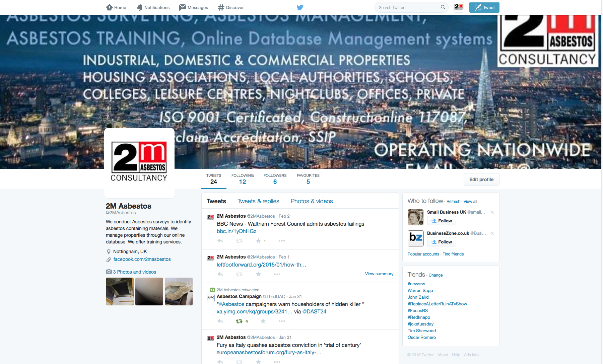The width and height of the screenshot is (603, 364).
Task: Switch to Photos & videos tab
Action: [312, 201]
